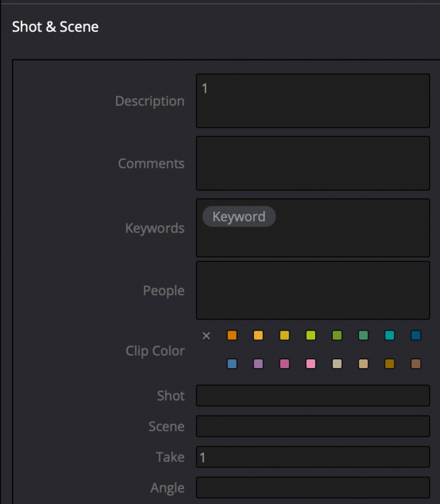Choose the Yellow clip color swatch
This screenshot has height=504, width=440.
284,336
